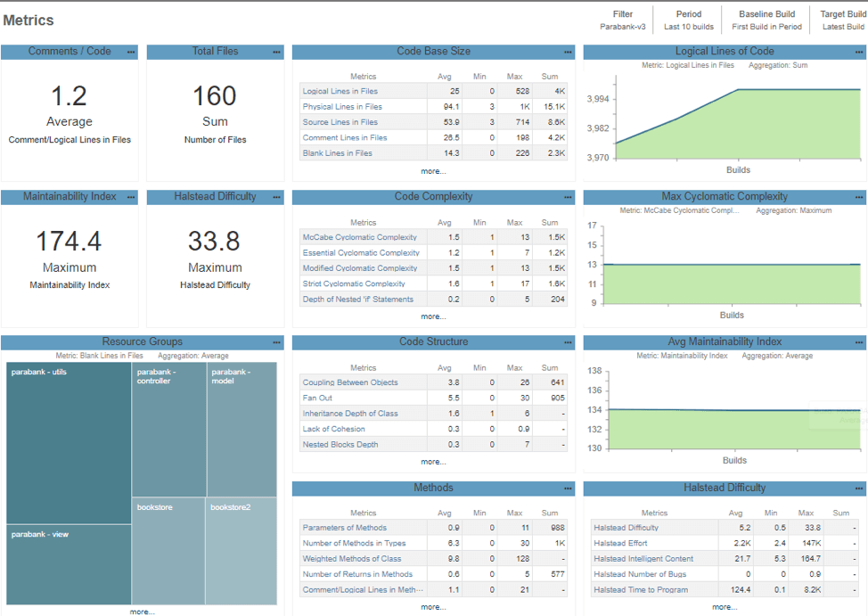Open the Comments / Code widget ellipsis menu

[131, 53]
